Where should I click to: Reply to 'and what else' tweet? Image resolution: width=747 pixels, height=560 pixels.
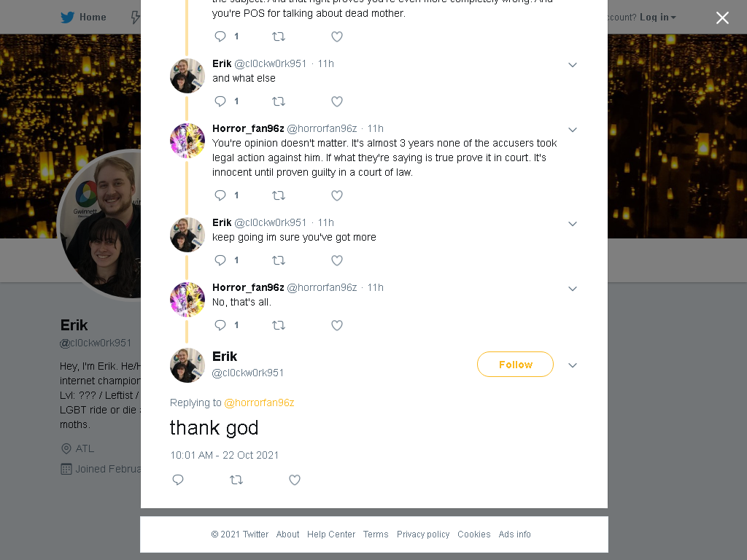[220, 101]
